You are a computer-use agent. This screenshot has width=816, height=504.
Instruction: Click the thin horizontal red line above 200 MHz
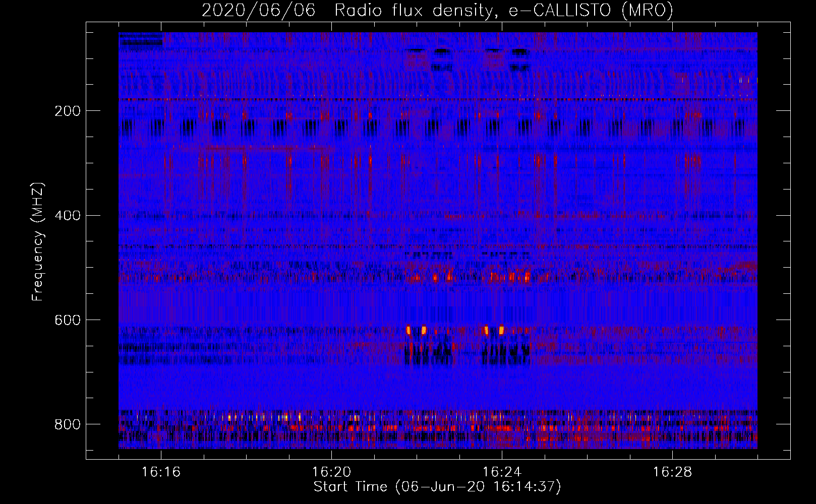click(438, 100)
